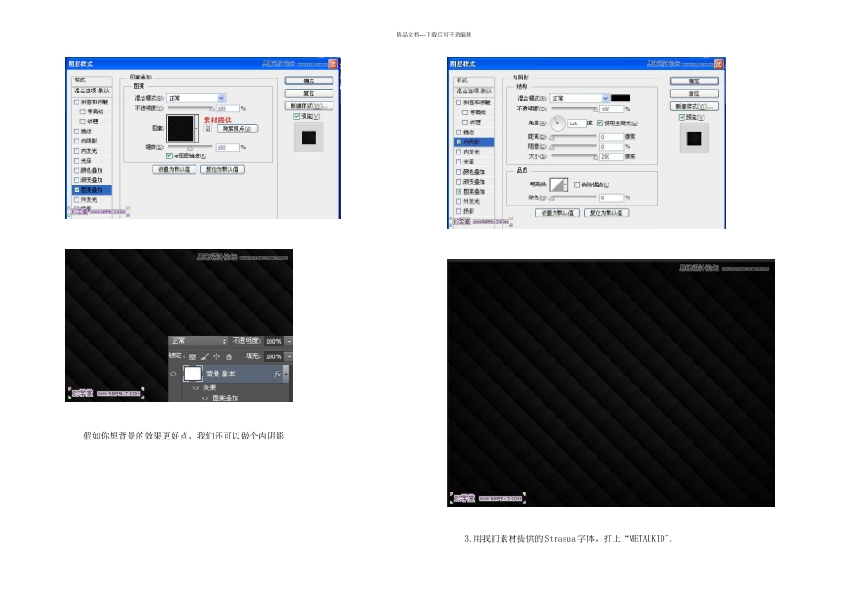The image size is (868, 614).
Task: Select 外发光 outer glow in right dialog
Action: [474, 202]
